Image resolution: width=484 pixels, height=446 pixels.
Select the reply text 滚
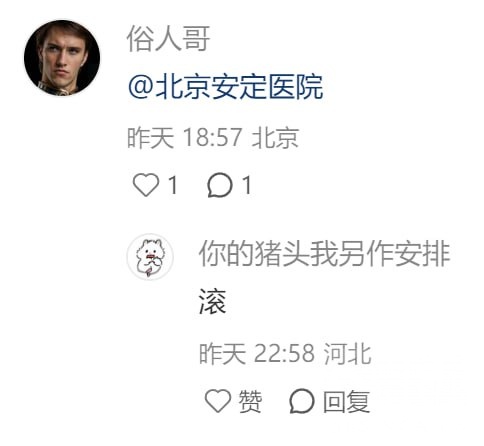(213, 302)
